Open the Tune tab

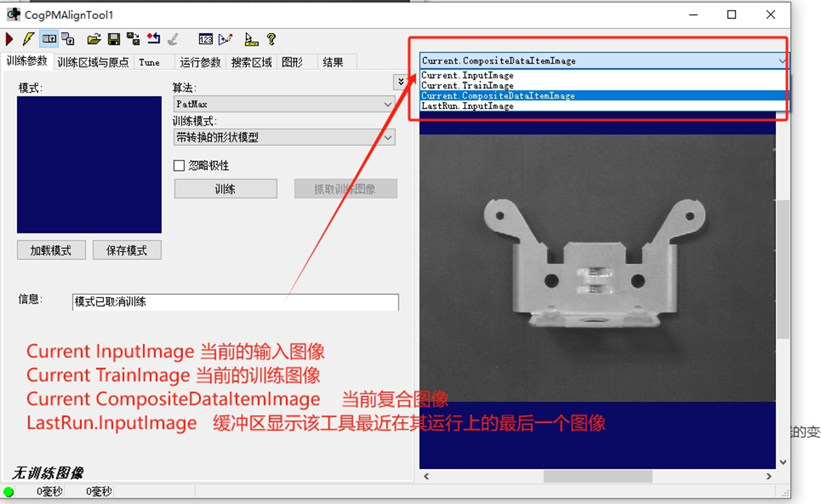(x=149, y=62)
